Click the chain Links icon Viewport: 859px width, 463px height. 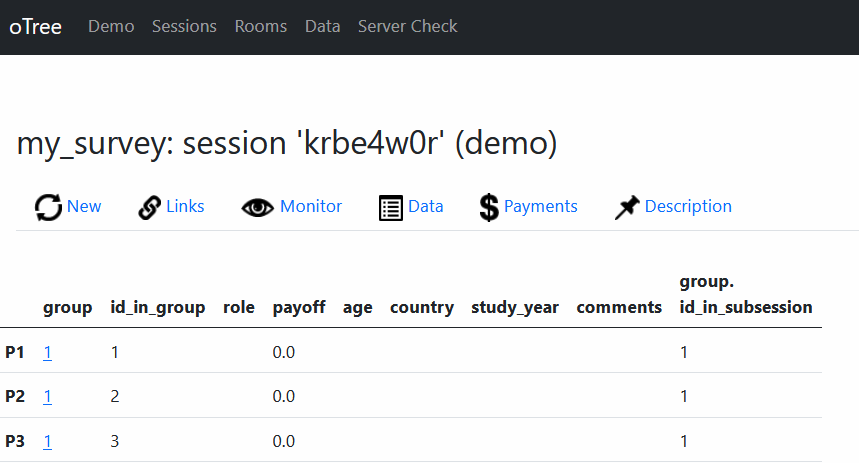(x=149, y=207)
